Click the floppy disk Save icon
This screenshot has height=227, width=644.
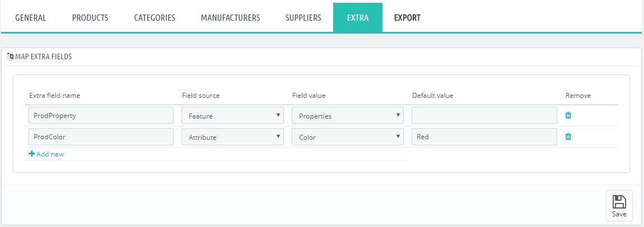619,202
